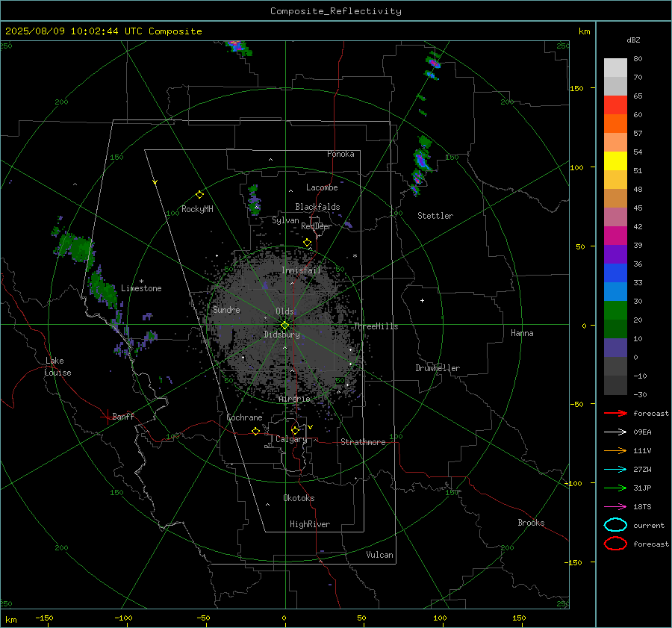Click the red forecast arrow in legend
The image size is (672, 628).
(x=615, y=413)
